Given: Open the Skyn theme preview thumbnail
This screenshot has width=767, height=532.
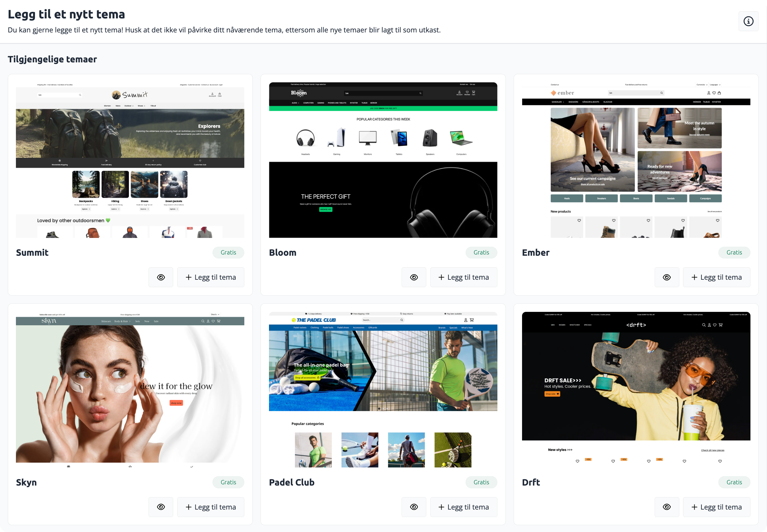Looking at the screenshot, I should [x=130, y=389].
